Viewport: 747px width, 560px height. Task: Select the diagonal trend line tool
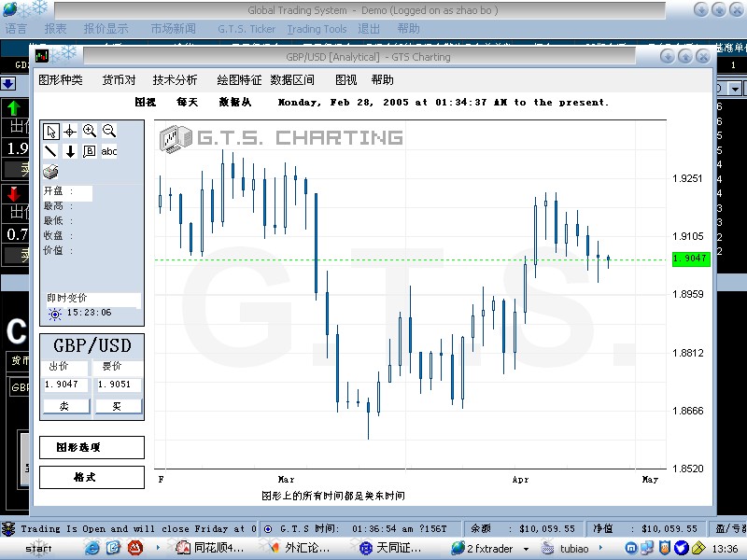[50, 151]
